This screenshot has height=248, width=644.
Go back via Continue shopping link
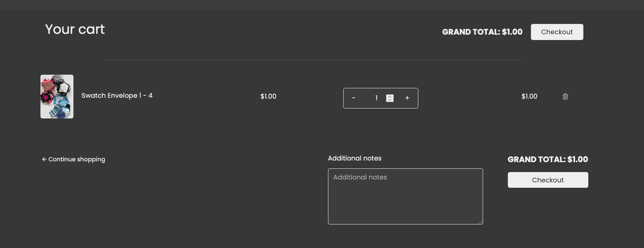point(76,159)
